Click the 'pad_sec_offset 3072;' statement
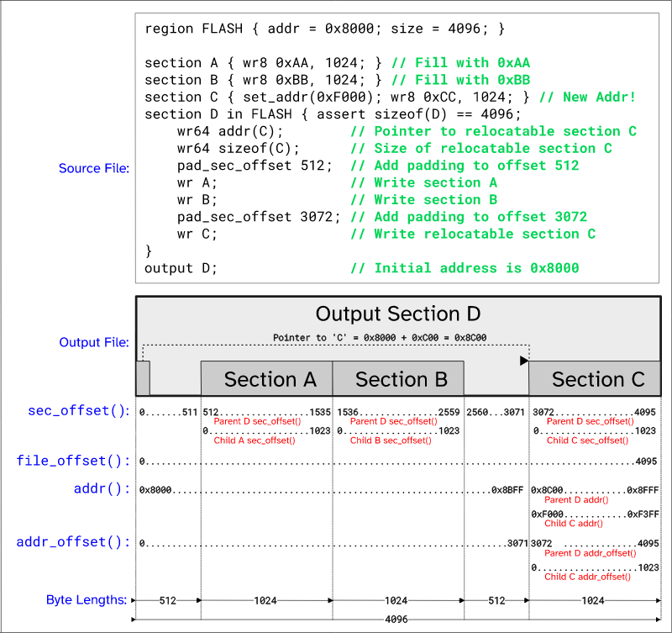The height and width of the screenshot is (633, 672). click(259, 217)
